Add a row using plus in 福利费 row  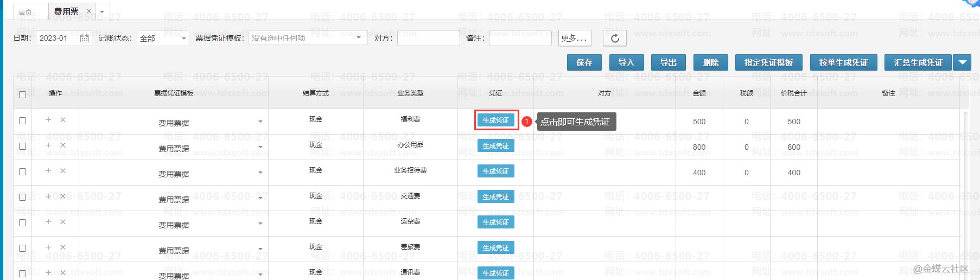48,120
